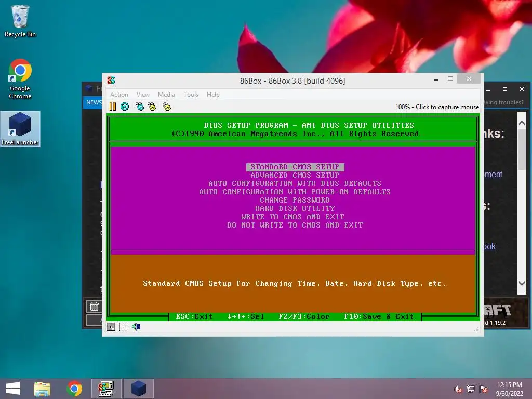Click the Action Center flag tray icon
Screen dimensions: 532x399
point(483,389)
